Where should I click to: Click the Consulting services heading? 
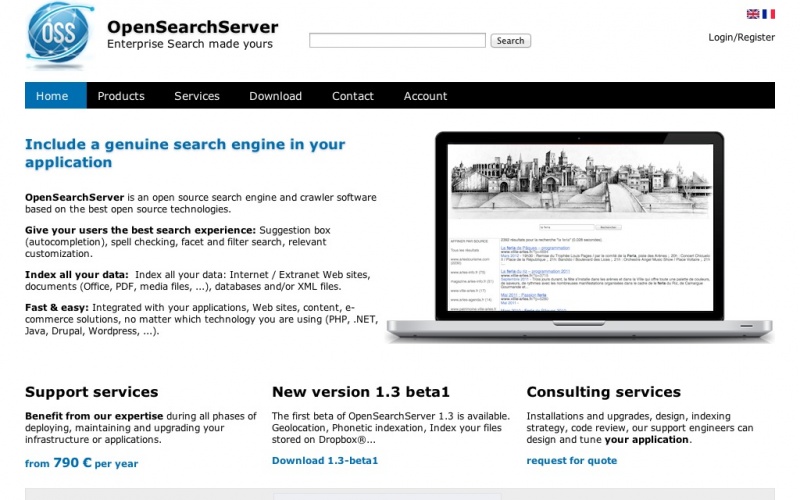click(x=604, y=391)
